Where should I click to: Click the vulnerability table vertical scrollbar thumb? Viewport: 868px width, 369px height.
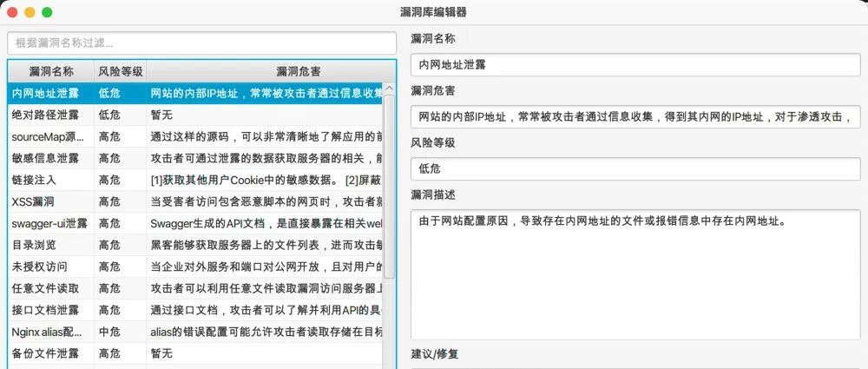tap(389, 186)
